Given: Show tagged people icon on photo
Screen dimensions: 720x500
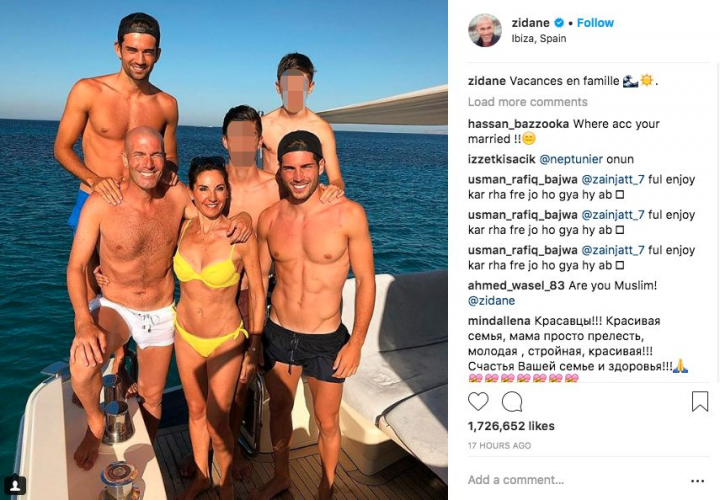Looking at the screenshot, I should pyautogui.click(x=15, y=485).
